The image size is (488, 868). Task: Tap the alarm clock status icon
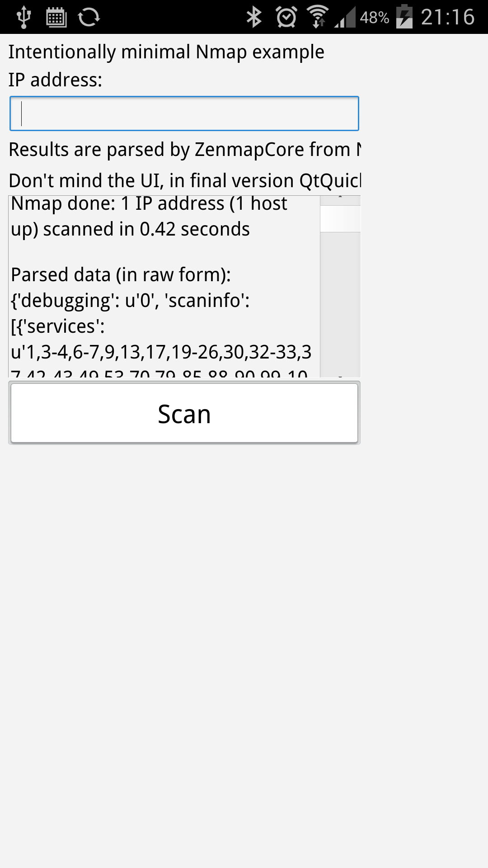pos(286,17)
